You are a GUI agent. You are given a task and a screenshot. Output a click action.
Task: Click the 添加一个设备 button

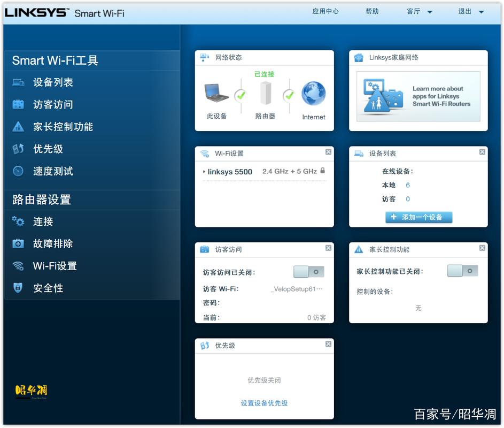[418, 217]
